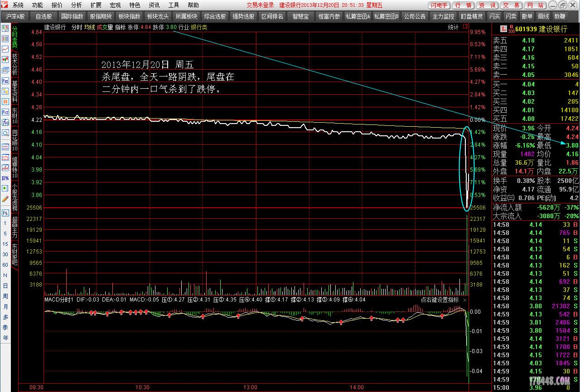
Task: Open 板块指数 from toolbar
Action: pos(129,16)
